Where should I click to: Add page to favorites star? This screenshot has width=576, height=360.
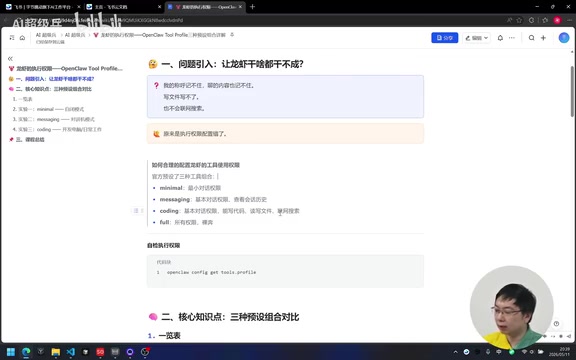point(519,20)
